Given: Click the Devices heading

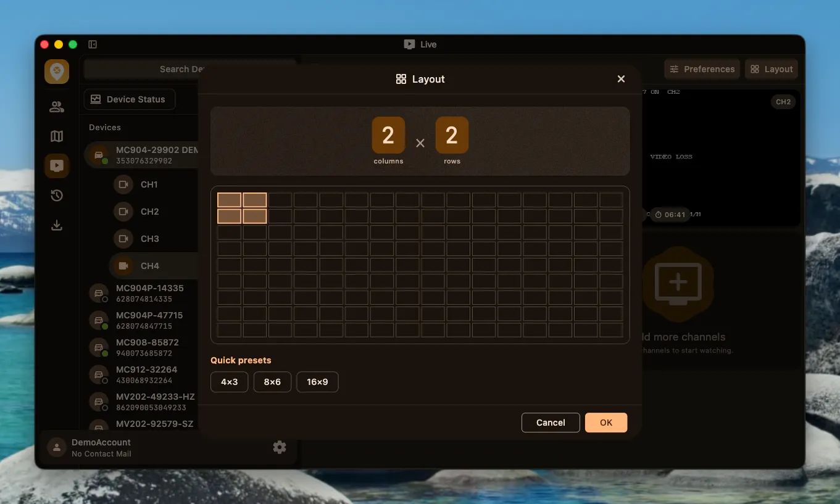Looking at the screenshot, I should [105, 127].
